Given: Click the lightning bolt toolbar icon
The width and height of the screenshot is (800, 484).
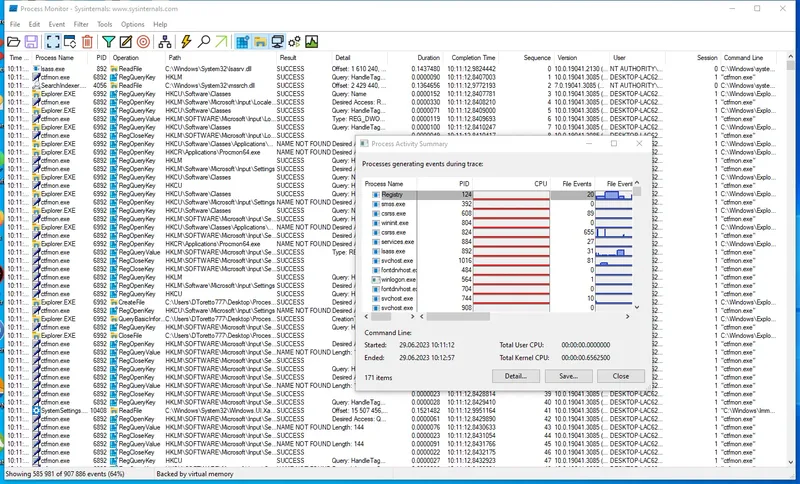Looking at the screenshot, I should 185,42.
